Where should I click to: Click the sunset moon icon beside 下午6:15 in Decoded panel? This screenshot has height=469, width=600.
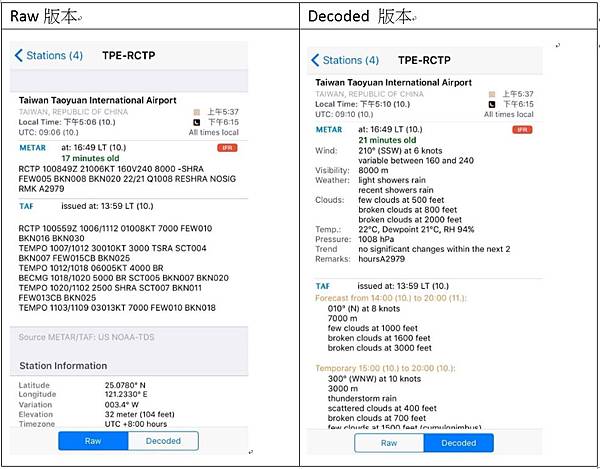tap(492, 104)
